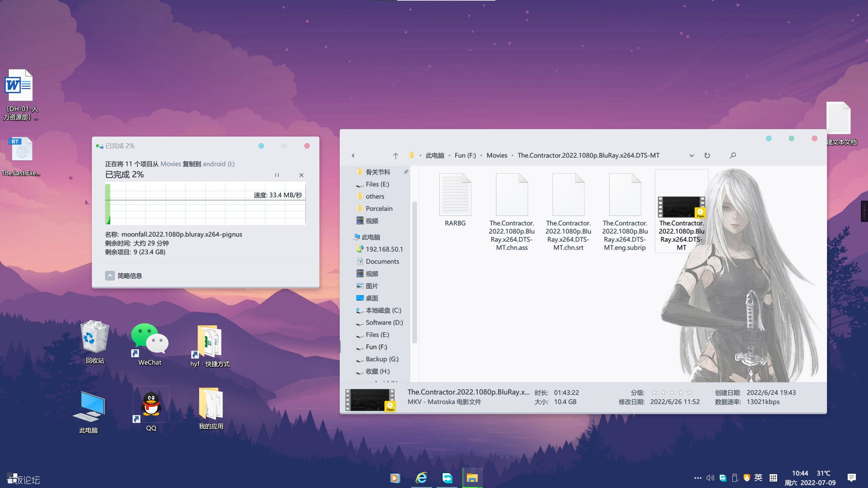Select the chn.srt subtitle file
This screenshot has height=488, width=868.
(568, 212)
